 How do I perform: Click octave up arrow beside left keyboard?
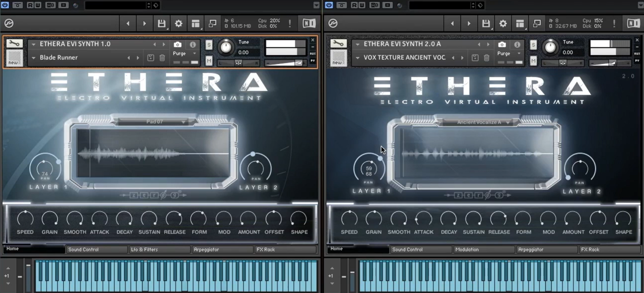click(x=8, y=268)
